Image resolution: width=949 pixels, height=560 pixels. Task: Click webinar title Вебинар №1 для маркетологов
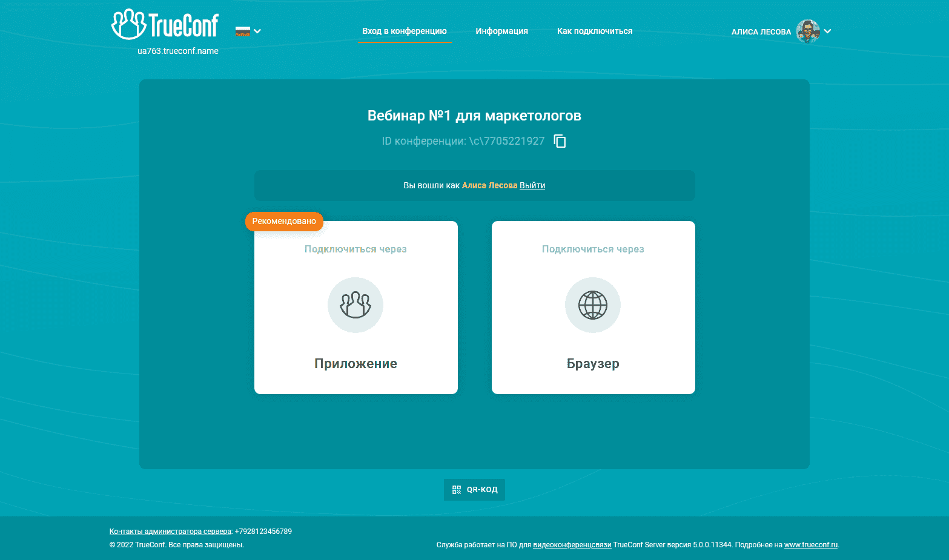[474, 116]
